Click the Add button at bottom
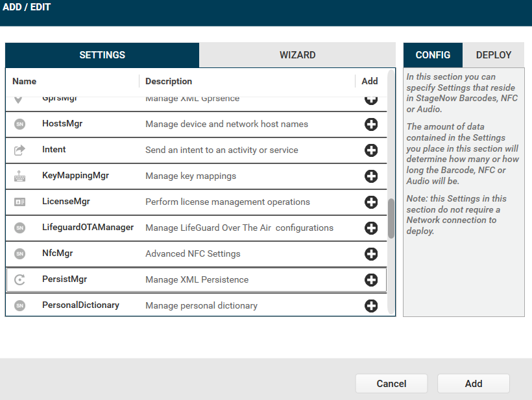This screenshot has height=400, width=532. click(473, 384)
